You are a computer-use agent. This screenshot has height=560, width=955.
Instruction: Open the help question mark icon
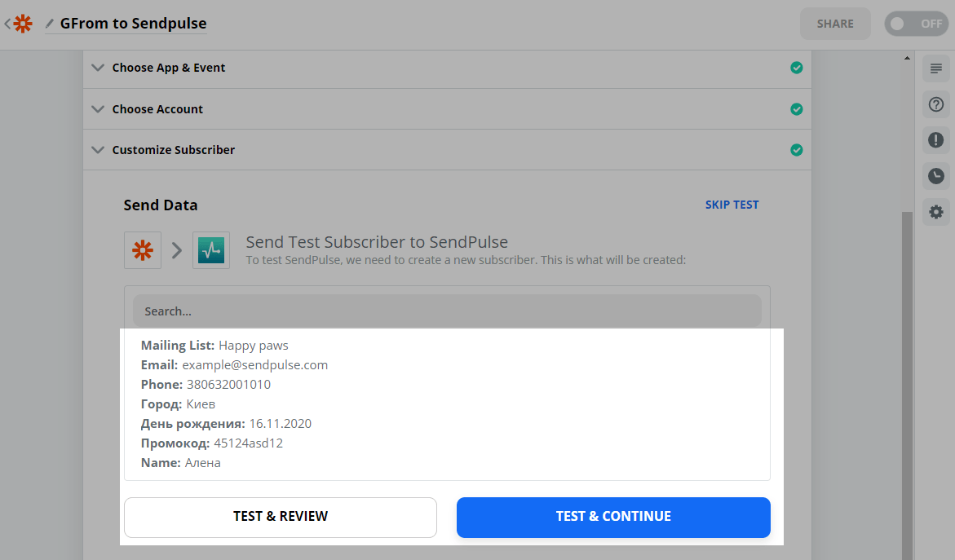(935, 104)
